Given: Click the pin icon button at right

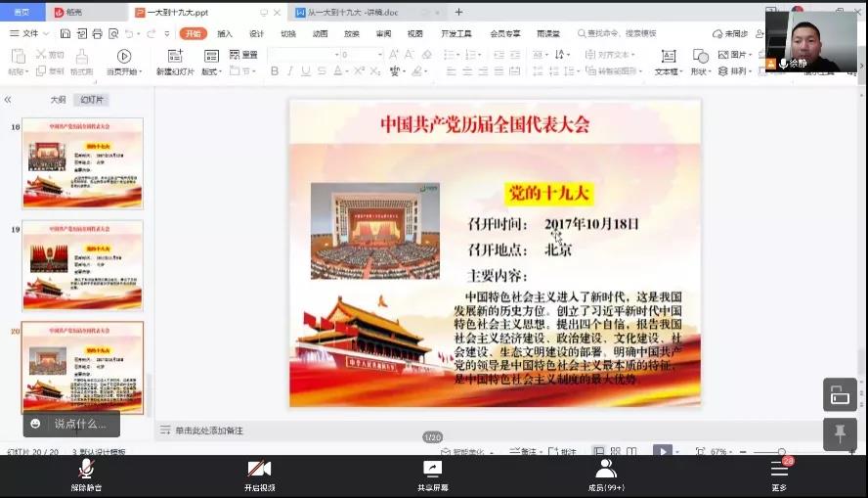Looking at the screenshot, I should (x=840, y=434).
